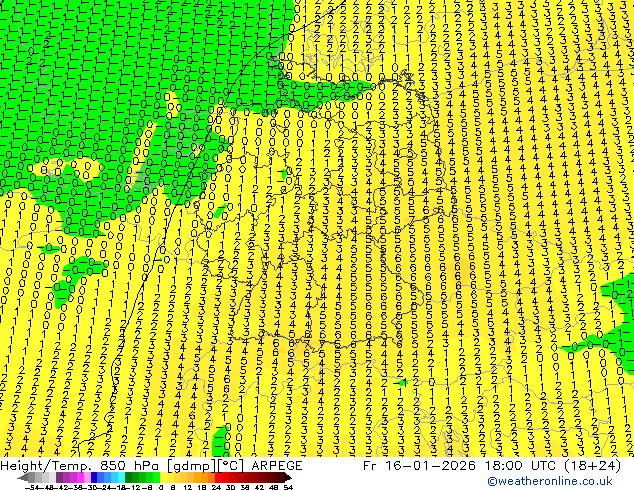Select the bright yellow legend swatch above 0
This screenshot has height=490, width=634.
[164, 477]
